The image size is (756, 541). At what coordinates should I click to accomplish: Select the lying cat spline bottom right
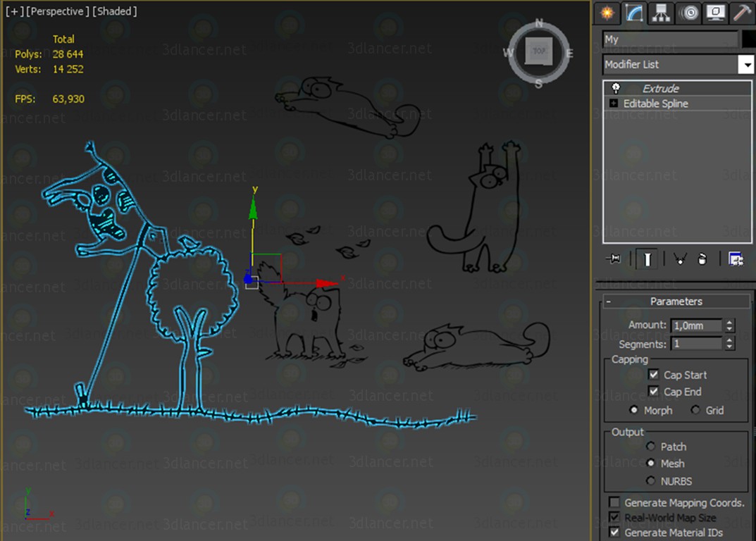476,347
